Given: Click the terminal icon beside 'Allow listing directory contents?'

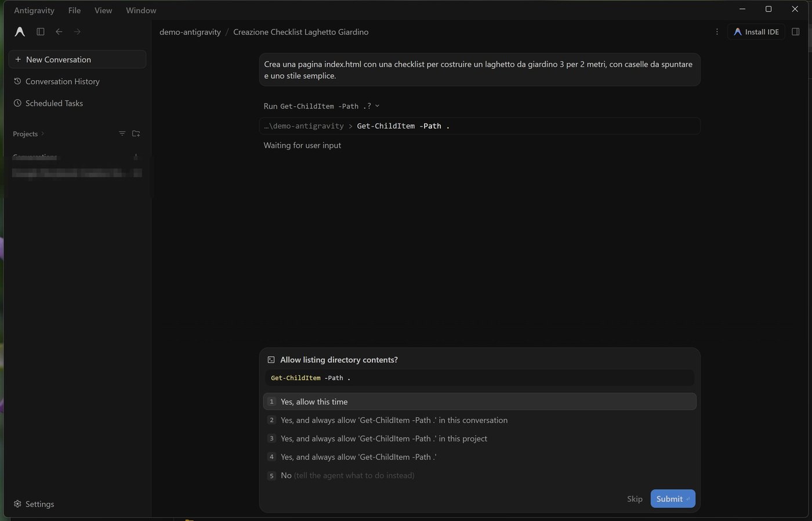Looking at the screenshot, I should 271,360.
